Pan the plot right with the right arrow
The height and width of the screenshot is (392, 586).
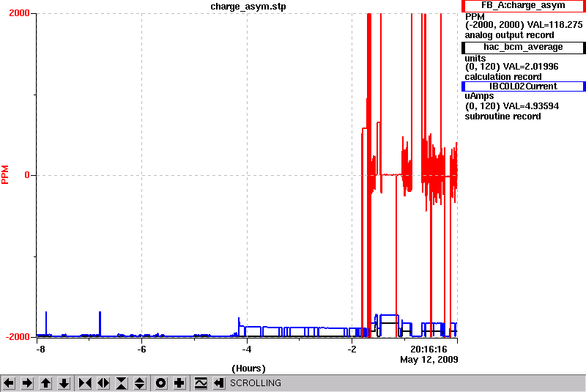tap(27, 383)
